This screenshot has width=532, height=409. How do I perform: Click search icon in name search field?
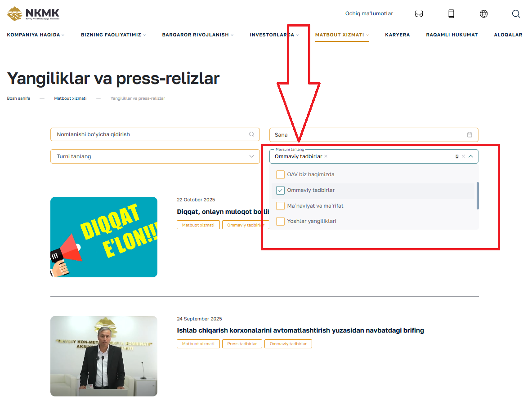click(x=251, y=134)
